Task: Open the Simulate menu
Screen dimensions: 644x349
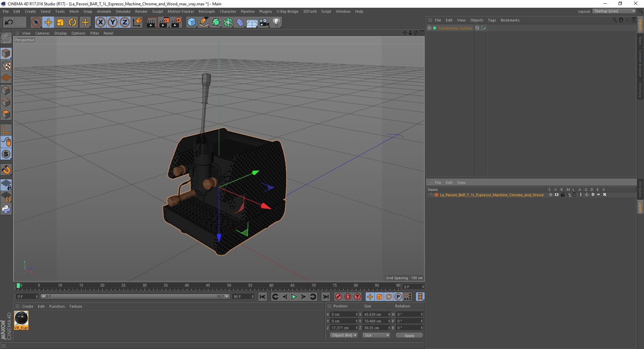Action: (x=123, y=11)
